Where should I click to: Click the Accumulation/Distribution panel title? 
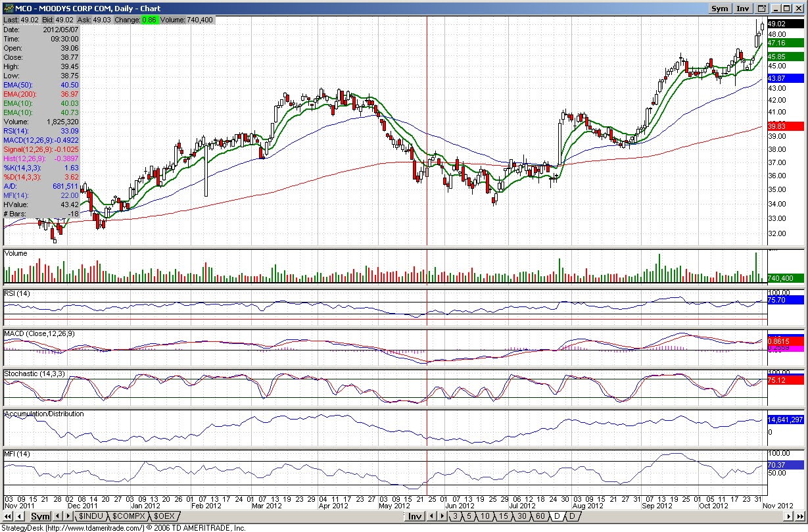44,414
